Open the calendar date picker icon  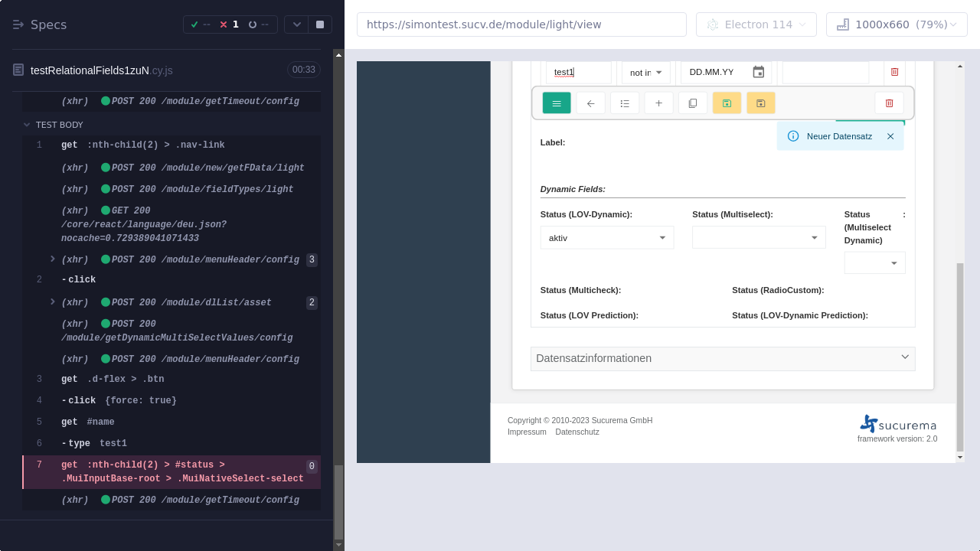point(758,72)
